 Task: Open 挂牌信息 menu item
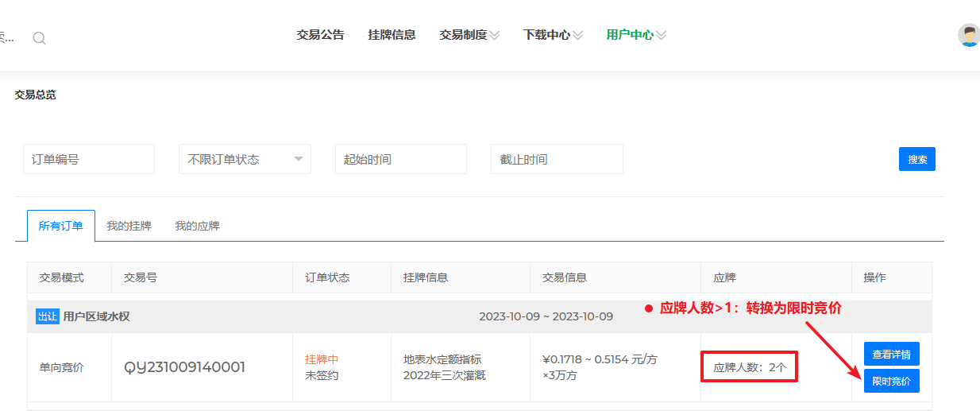coord(392,35)
